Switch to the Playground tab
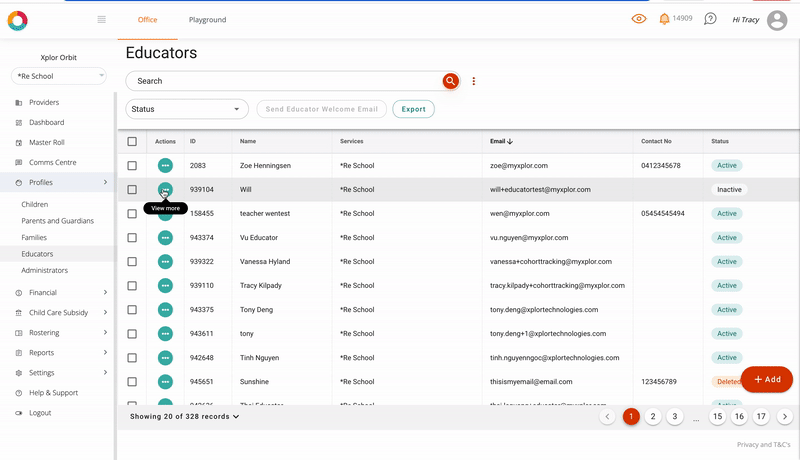Image resolution: width=800 pixels, height=460 pixels. pyautogui.click(x=207, y=20)
